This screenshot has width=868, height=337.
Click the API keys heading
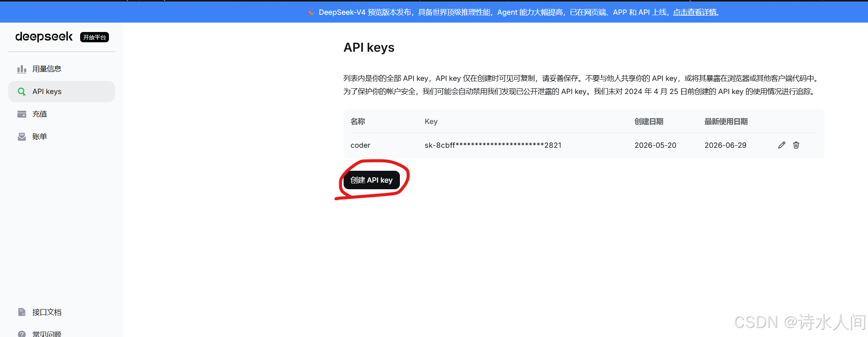click(369, 48)
